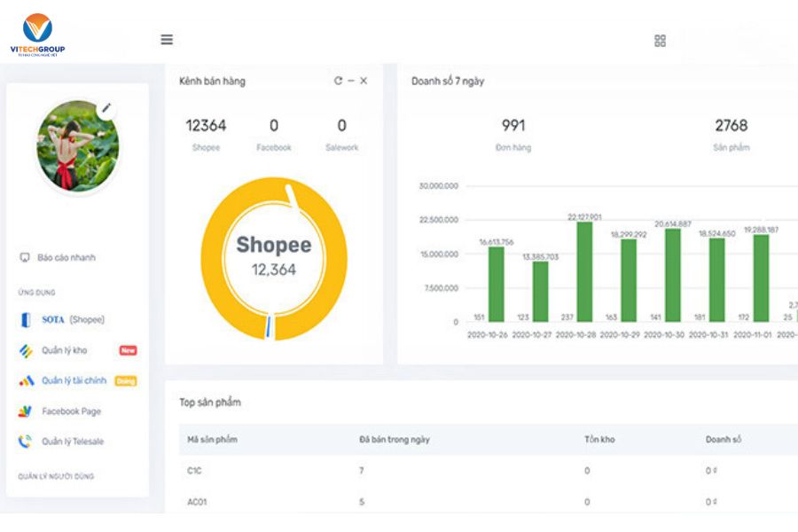Click the Kênh bán hàng title
798x532 pixels.
212,81
